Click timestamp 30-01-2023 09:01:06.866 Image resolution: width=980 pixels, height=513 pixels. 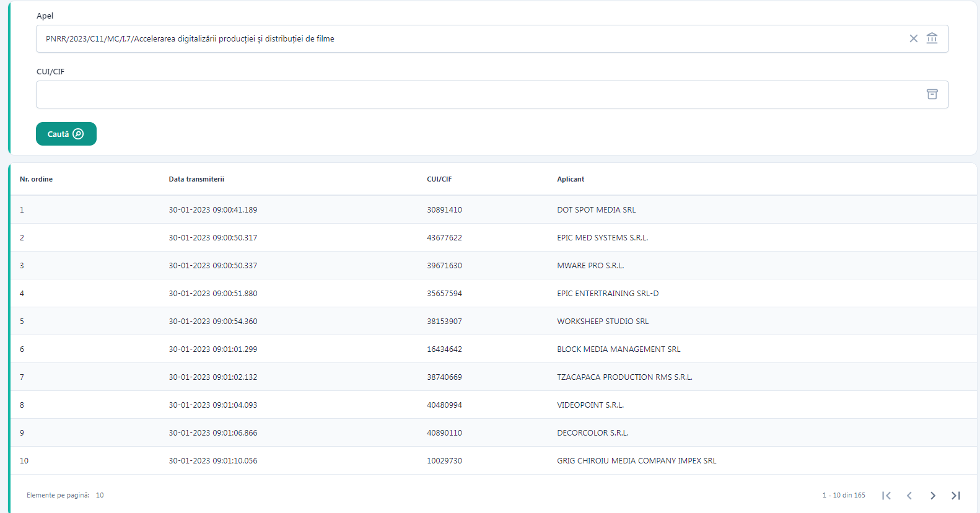(213, 432)
